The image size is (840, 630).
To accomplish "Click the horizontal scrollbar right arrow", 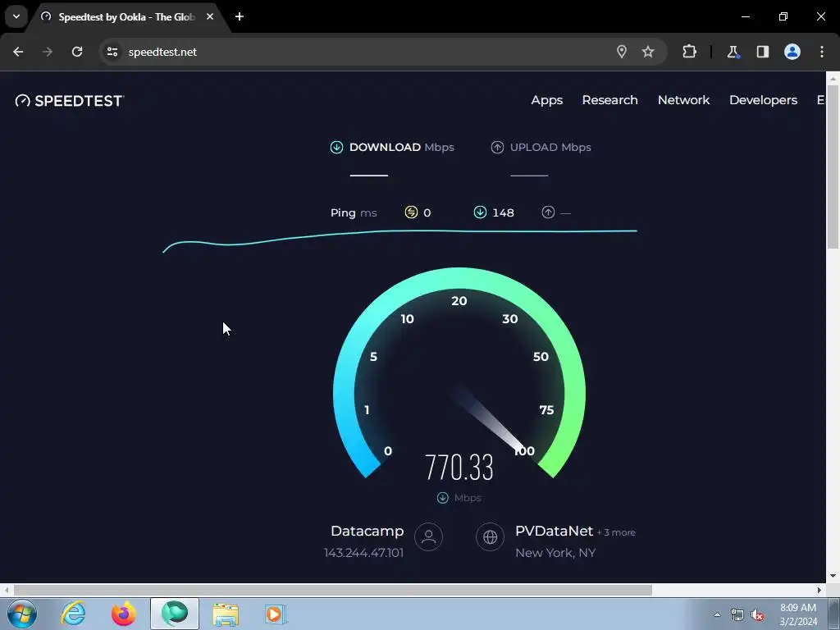I will (819, 591).
